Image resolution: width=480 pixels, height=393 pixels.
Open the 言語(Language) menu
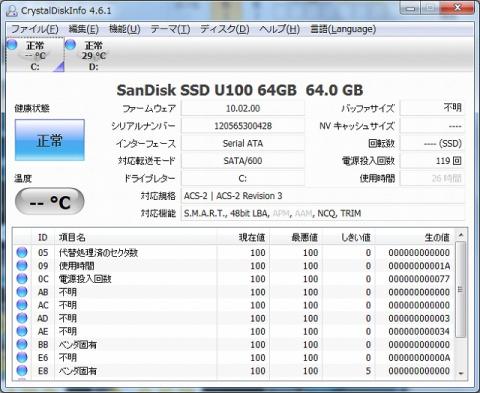coord(343,29)
